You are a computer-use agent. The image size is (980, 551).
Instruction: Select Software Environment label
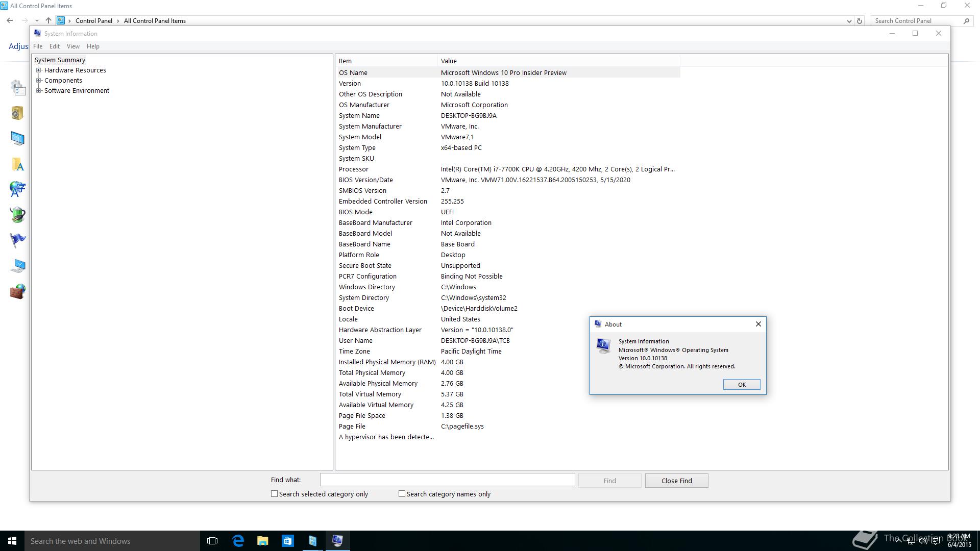[x=77, y=91]
